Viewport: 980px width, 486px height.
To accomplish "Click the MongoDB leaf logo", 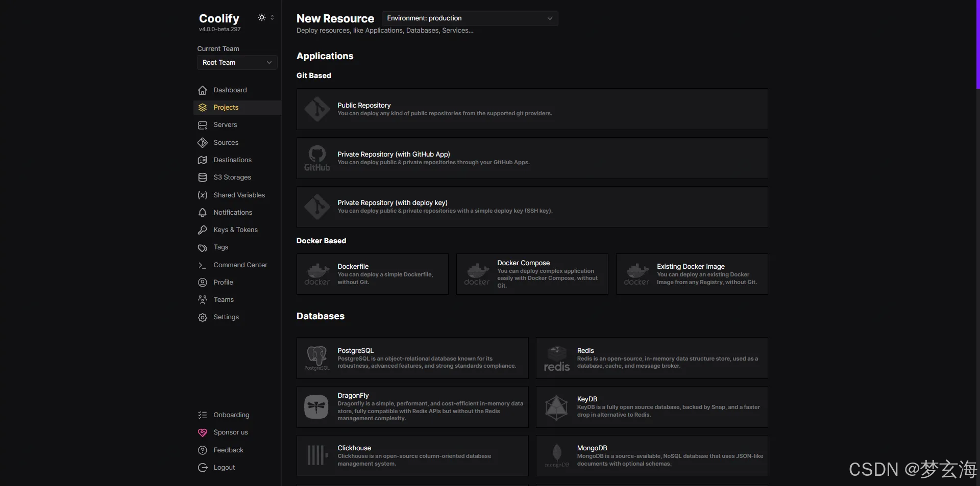I will click(557, 455).
